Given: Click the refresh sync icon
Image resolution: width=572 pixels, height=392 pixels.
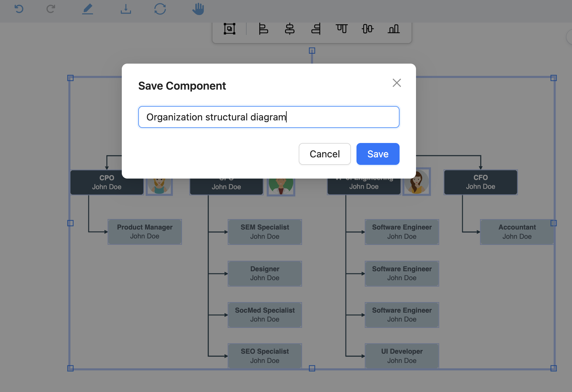Looking at the screenshot, I should (x=160, y=9).
